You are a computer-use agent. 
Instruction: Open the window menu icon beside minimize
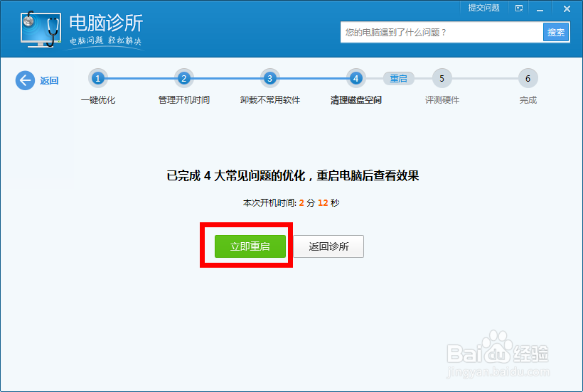click(x=519, y=9)
